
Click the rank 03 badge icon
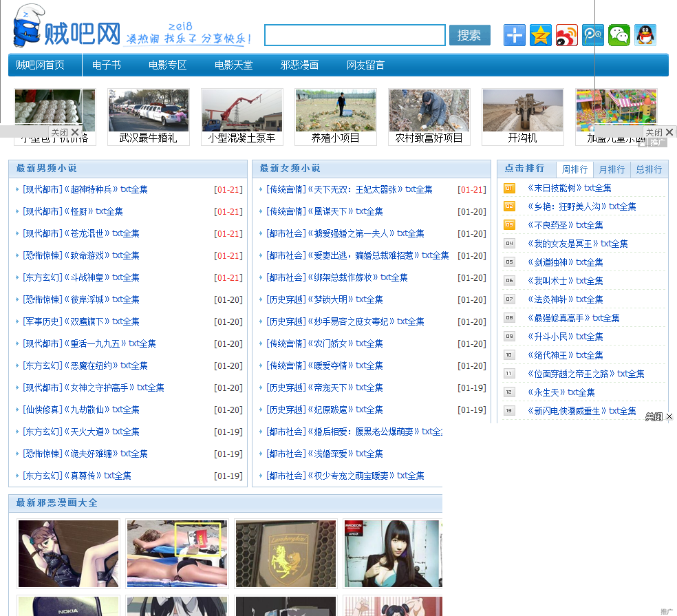509,225
